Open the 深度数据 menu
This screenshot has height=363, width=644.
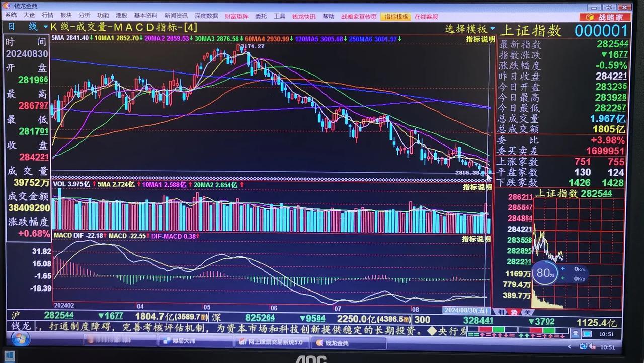206,16
